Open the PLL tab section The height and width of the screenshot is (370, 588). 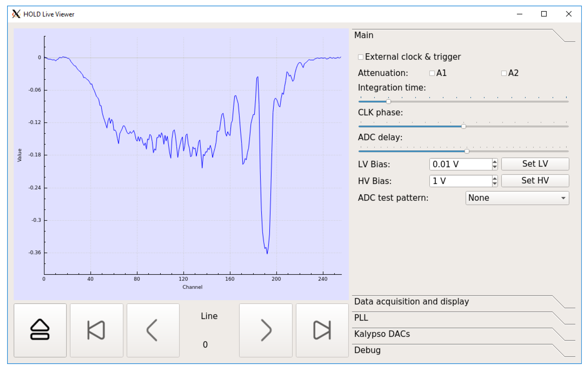point(361,318)
